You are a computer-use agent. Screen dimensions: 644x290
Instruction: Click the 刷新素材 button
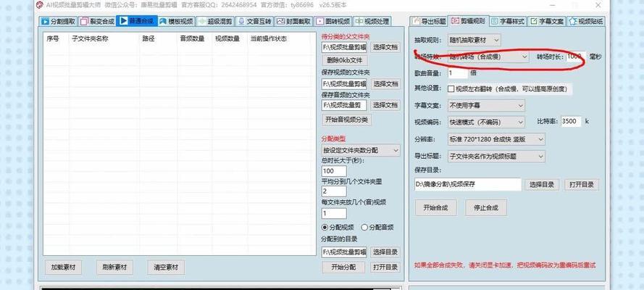click(114, 267)
